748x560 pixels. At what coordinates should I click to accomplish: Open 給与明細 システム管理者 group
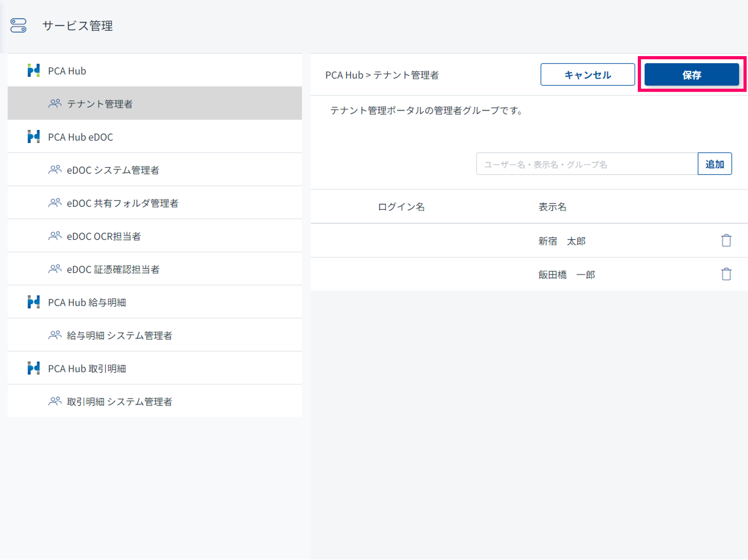119,335
